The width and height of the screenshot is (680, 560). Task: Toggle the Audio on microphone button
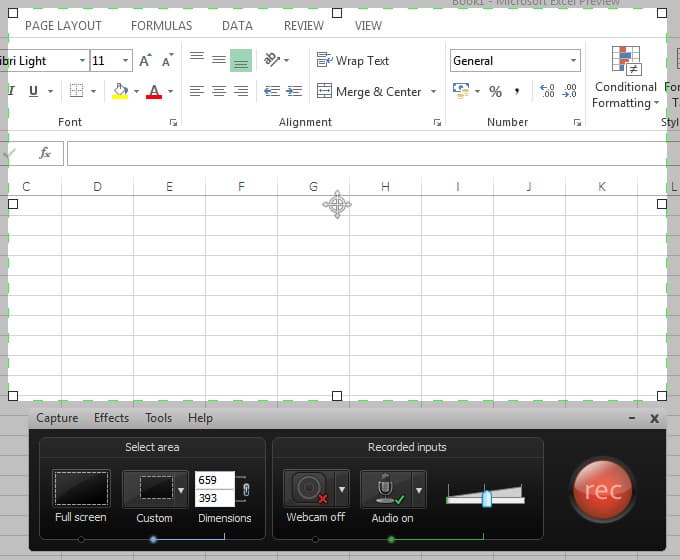coord(386,489)
